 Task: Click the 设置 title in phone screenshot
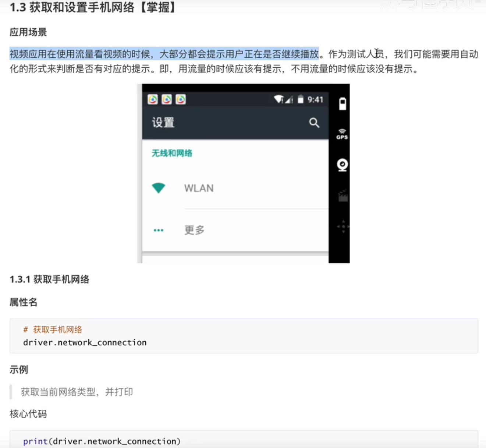click(163, 122)
